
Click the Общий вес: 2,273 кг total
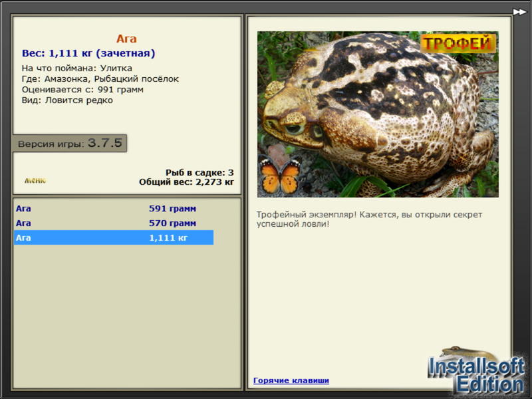click(x=186, y=182)
